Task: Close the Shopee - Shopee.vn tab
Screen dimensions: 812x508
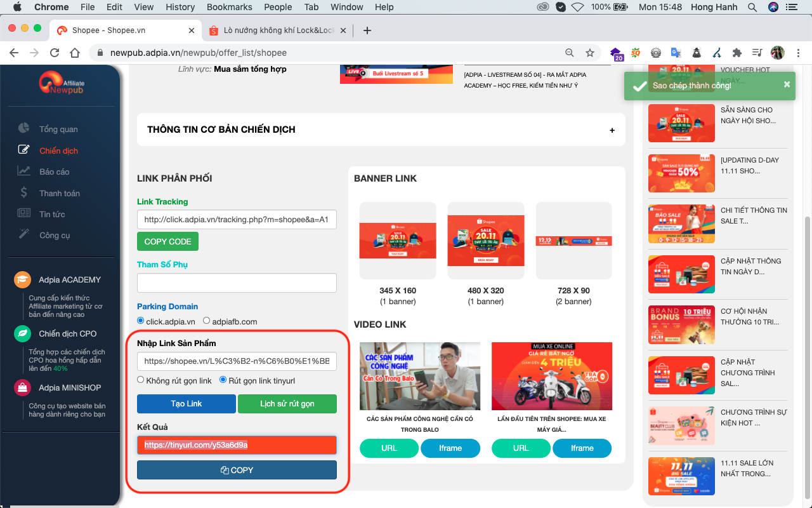Action: (x=192, y=30)
